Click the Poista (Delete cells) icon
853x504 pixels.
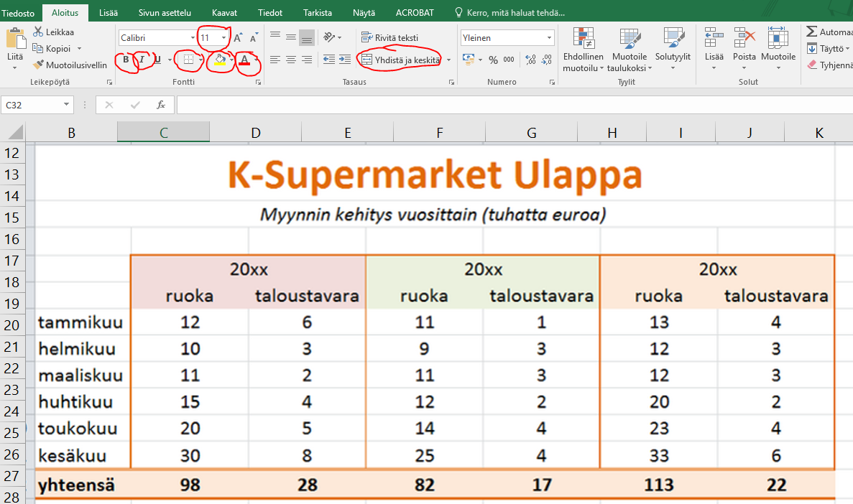click(x=744, y=38)
